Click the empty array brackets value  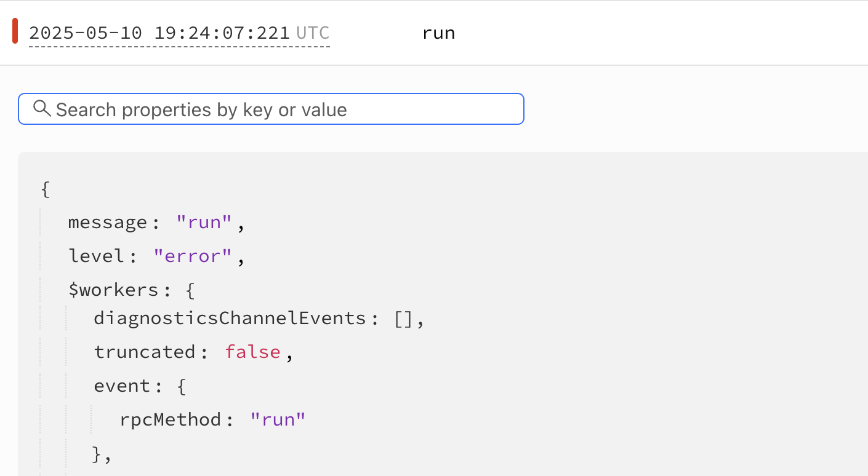click(403, 319)
